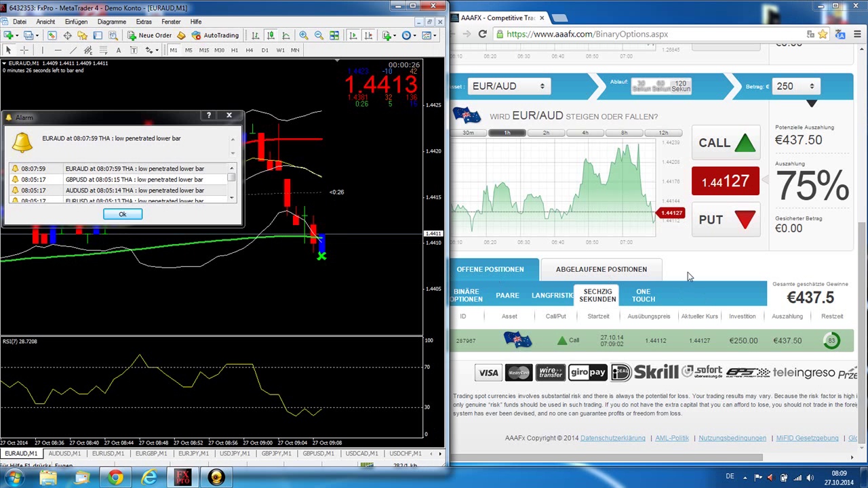Toggle AutoTrading on the toolbar

[215, 35]
